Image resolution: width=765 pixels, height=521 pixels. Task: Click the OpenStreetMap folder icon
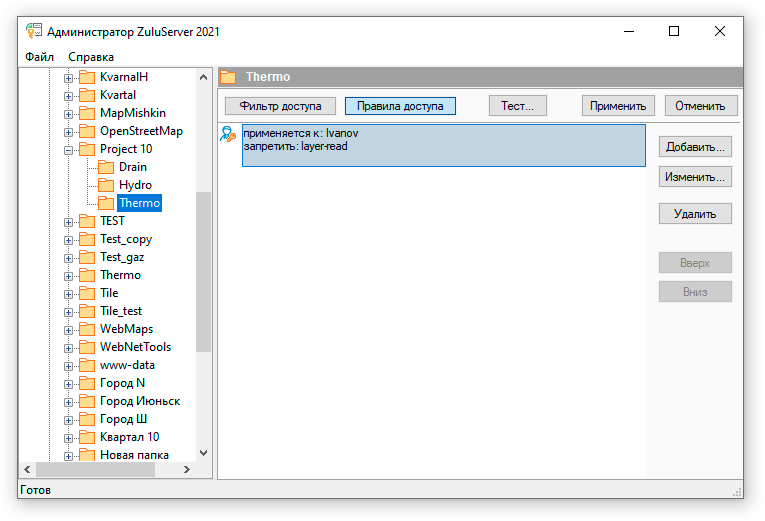pyautogui.click(x=87, y=131)
